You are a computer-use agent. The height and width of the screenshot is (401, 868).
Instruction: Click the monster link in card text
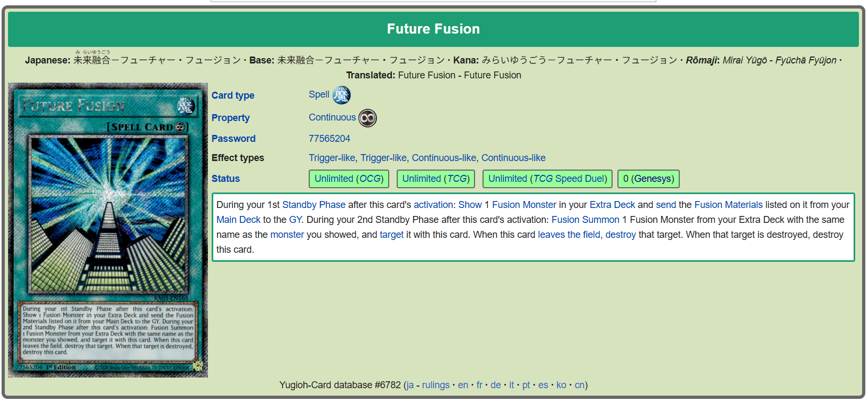pos(287,235)
